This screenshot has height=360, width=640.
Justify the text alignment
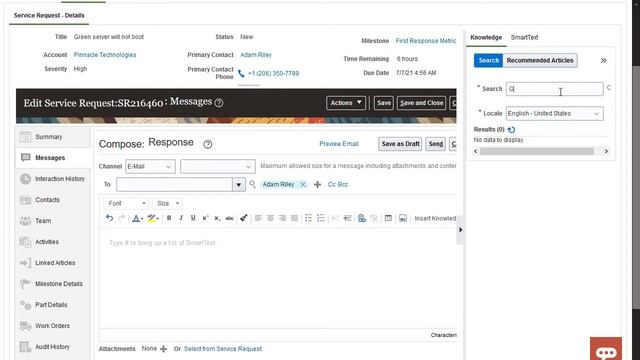click(294, 218)
